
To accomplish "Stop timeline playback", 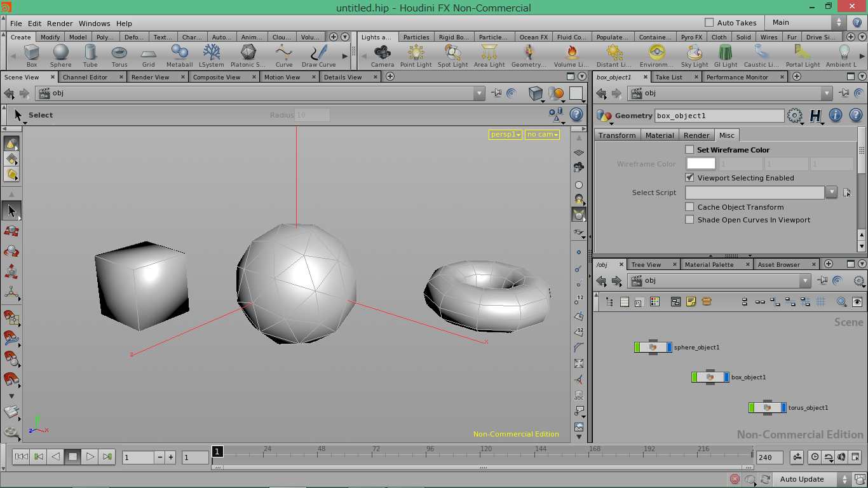I will 73,456.
